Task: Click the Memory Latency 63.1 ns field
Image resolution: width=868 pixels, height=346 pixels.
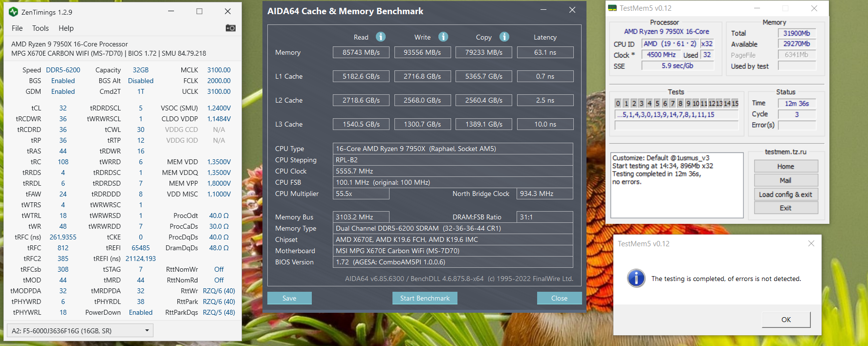Action: click(545, 52)
